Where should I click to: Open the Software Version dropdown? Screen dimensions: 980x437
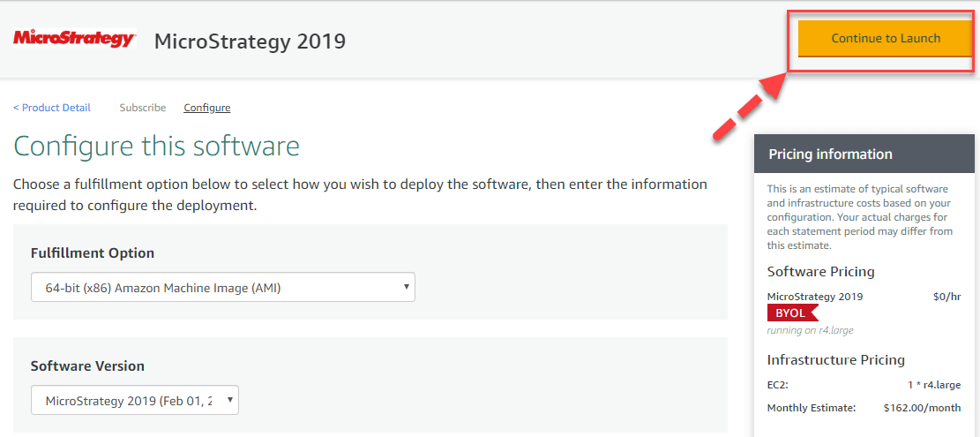[134, 401]
